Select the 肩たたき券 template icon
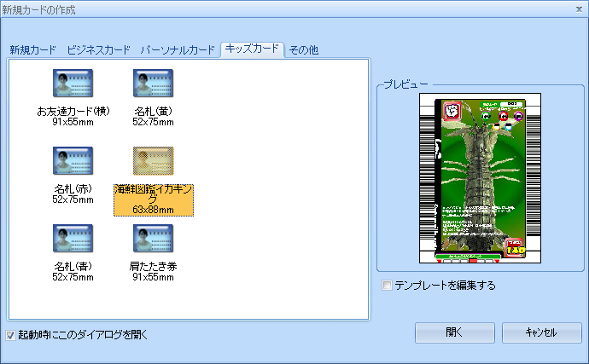This screenshot has width=589, height=364. coord(154,239)
